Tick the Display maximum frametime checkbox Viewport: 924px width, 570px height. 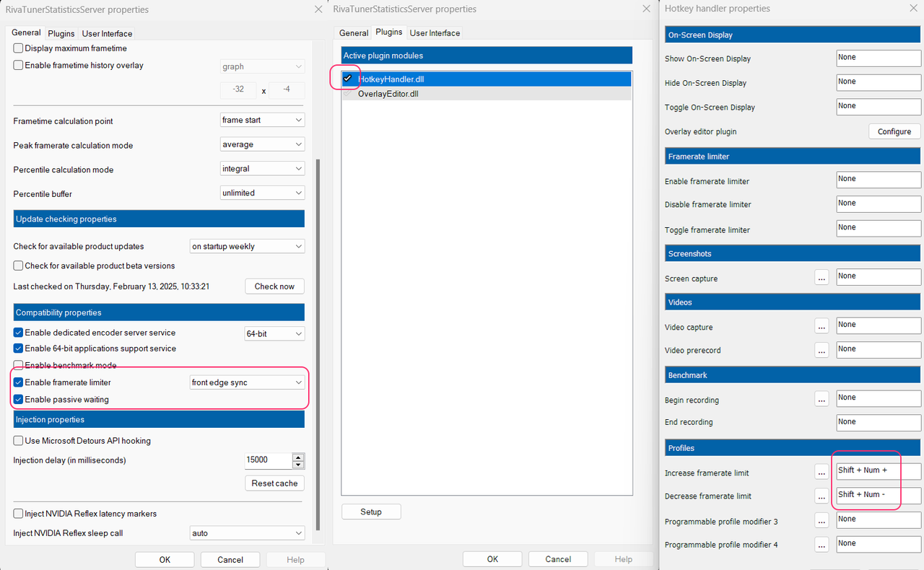pos(19,48)
